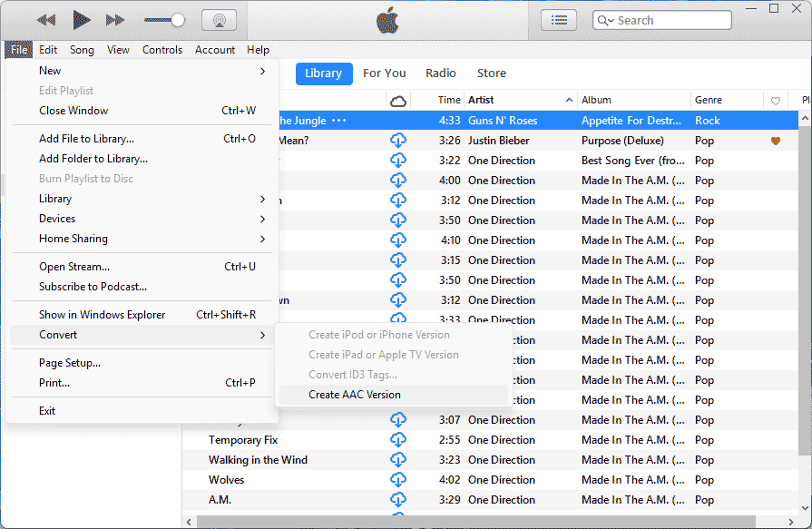Choose Show in Windows Explorer
Viewport: 812px width, 529px height.
point(142,315)
